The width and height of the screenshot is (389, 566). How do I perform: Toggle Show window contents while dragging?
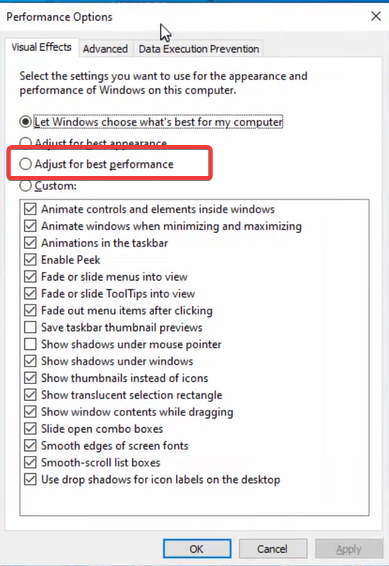(30, 412)
